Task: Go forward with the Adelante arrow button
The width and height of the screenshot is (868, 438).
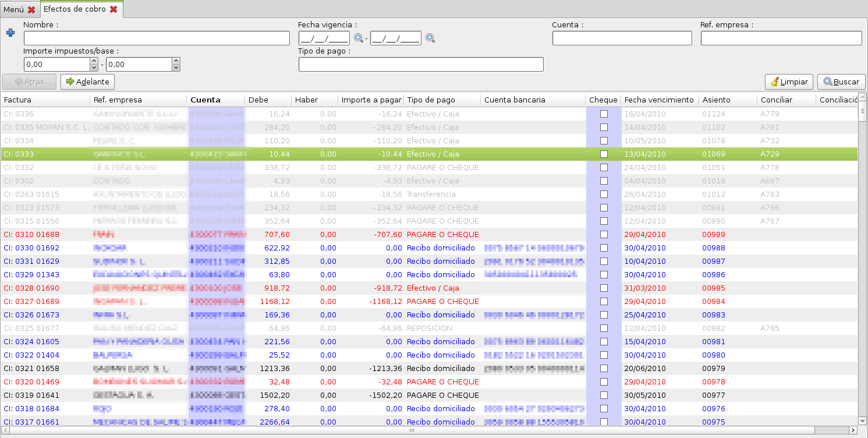Action: point(88,82)
